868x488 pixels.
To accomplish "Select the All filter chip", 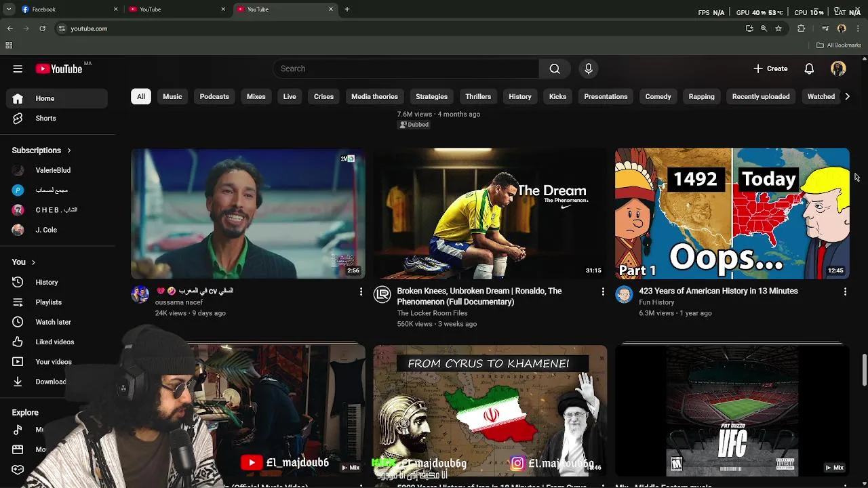I will [x=141, y=96].
